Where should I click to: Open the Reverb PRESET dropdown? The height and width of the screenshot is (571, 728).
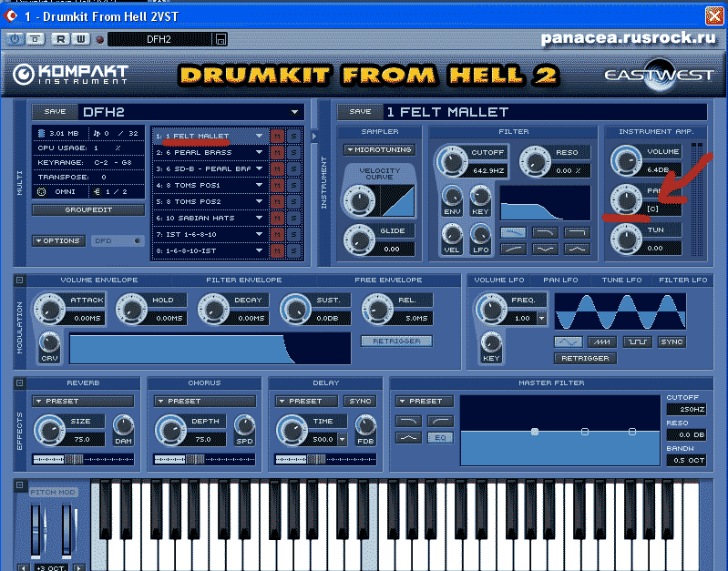pyautogui.click(x=83, y=401)
